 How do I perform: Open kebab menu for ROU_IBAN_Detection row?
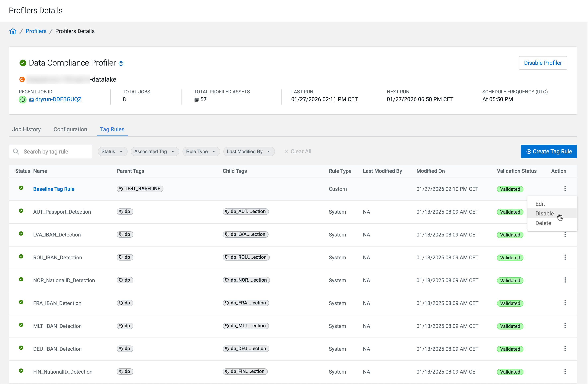click(x=565, y=257)
